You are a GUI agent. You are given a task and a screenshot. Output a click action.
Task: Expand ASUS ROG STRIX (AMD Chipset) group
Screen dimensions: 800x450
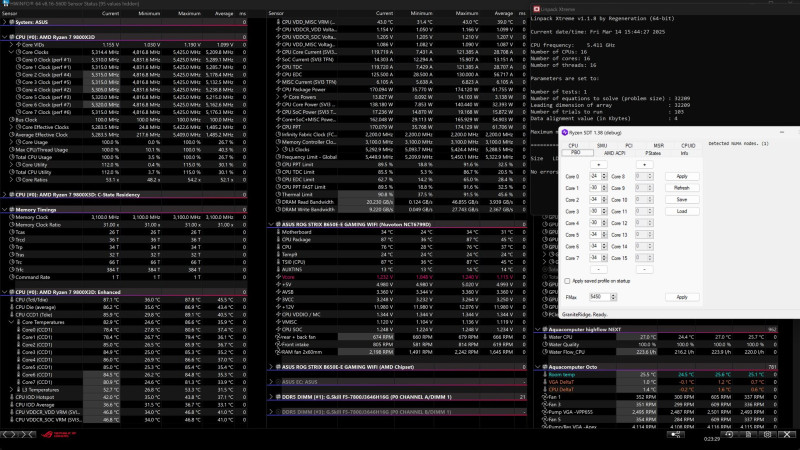(x=271, y=367)
